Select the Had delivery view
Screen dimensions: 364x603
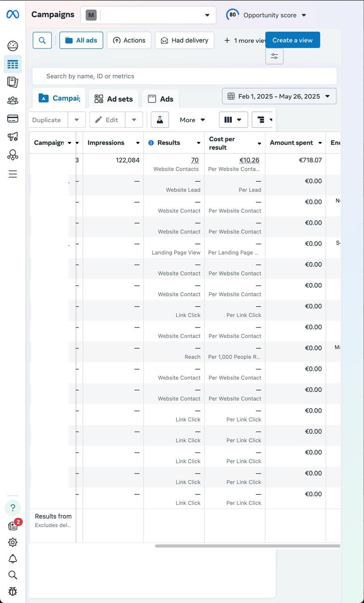tap(184, 40)
